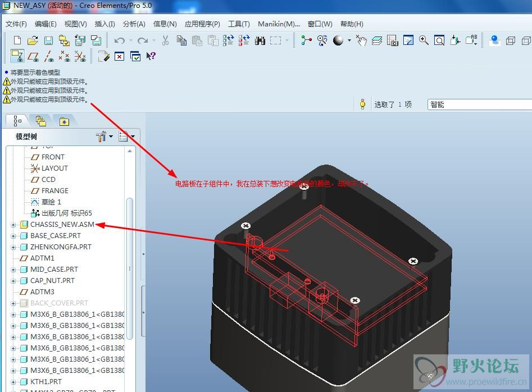Viewport: 532px width, 392px height.
Task: Click the Orient mode icon
Action: tap(322, 40)
